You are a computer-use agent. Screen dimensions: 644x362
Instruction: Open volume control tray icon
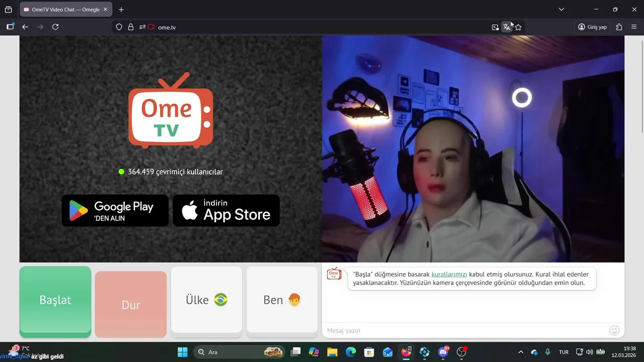pyautogui.click(x=590, y=352)
